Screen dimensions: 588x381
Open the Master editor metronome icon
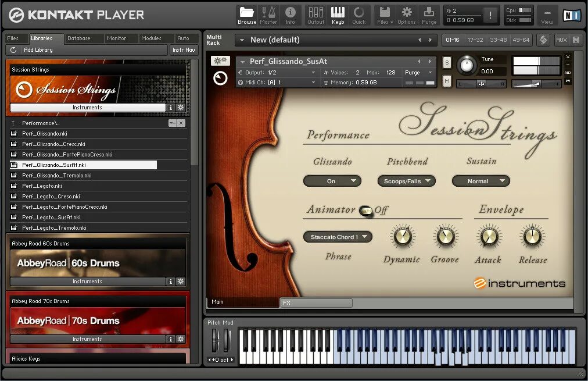click(x=268, y=15)
